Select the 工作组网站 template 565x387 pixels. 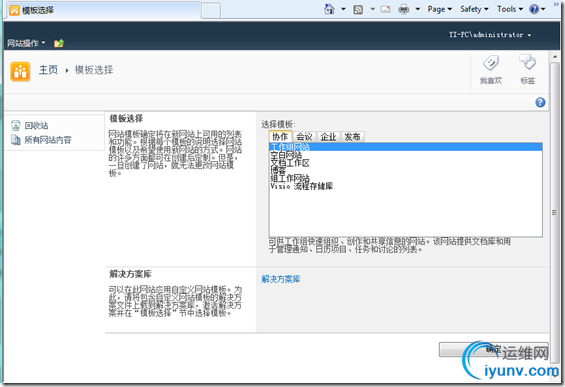pos(406,147)
